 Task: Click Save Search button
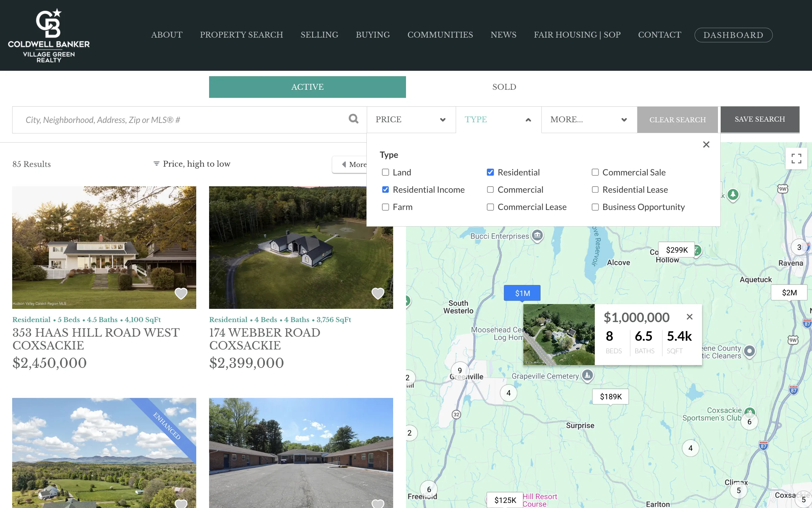(760, 119)
